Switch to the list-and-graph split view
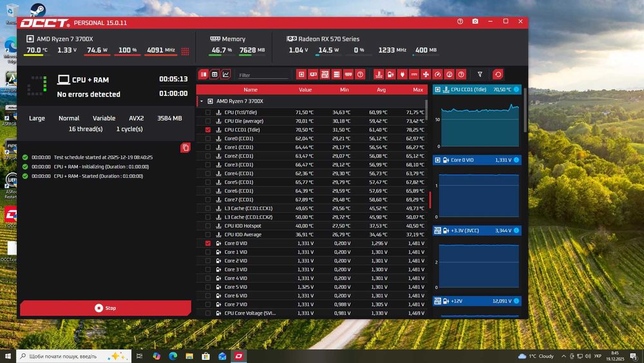 [x=204, y=74]
